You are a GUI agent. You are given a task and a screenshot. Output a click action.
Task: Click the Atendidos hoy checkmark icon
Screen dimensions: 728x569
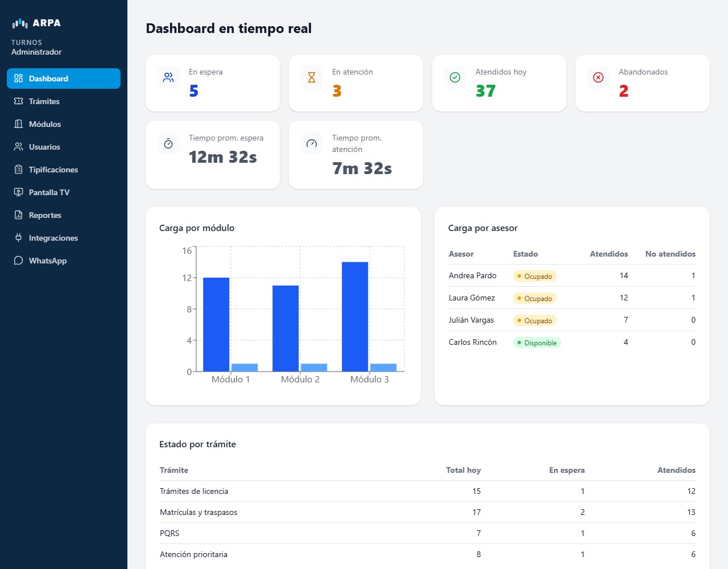(455, 77)
